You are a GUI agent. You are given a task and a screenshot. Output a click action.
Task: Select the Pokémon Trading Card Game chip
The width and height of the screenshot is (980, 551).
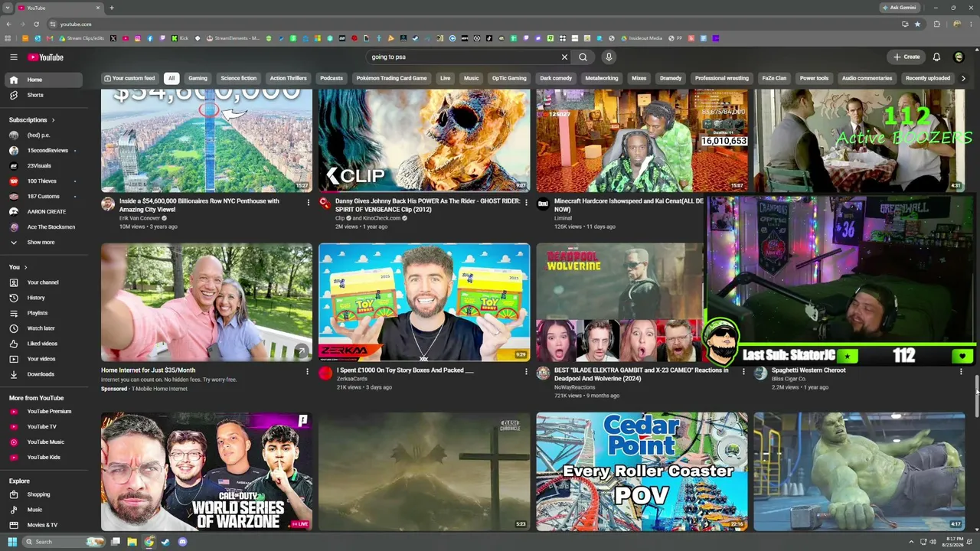point(391,78)
